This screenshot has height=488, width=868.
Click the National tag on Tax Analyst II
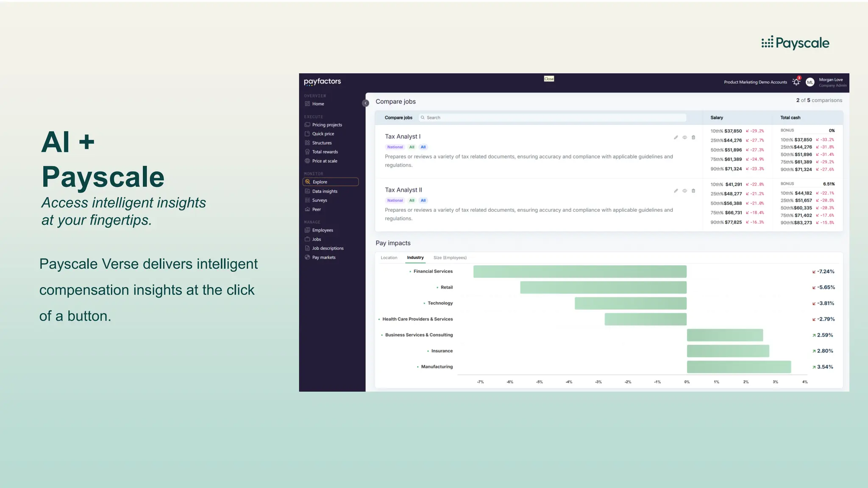click(x=395, y=200)
